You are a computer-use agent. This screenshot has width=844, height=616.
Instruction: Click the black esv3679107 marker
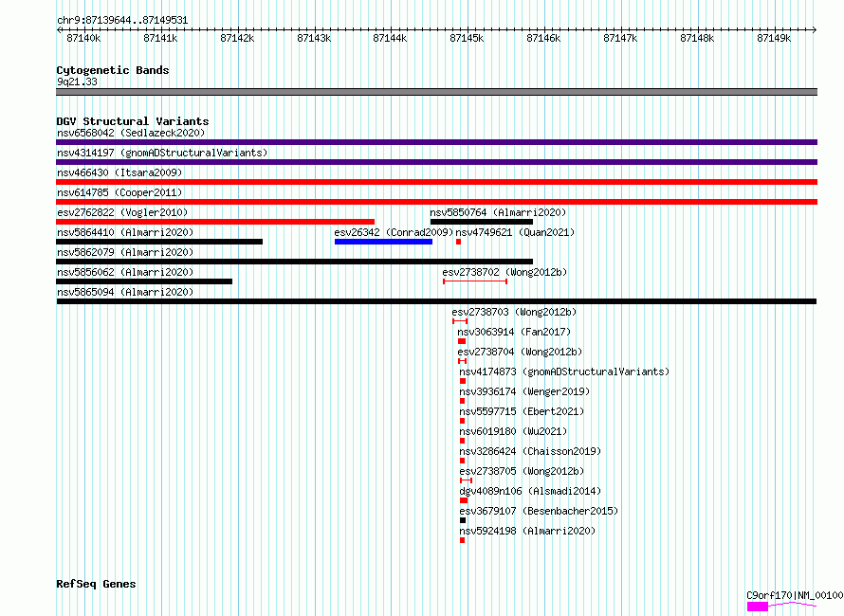[x=463, y=520]
